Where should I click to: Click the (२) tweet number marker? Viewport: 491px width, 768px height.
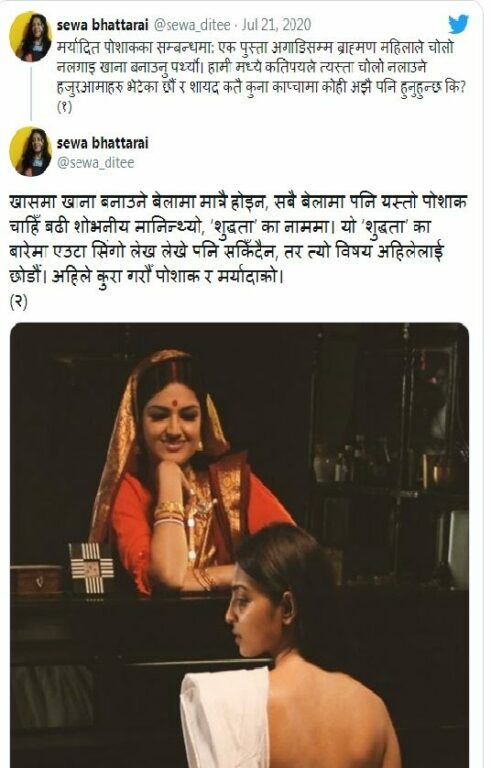coord(18,302)
